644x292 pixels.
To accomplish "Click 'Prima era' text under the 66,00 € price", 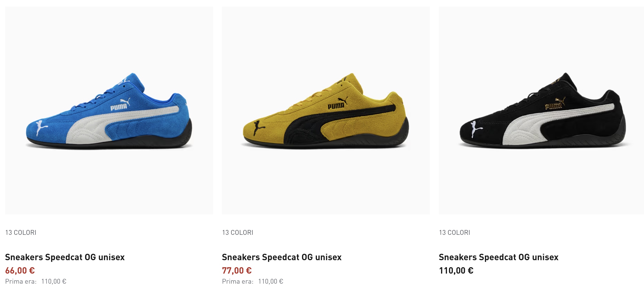I will pos(21,281).
